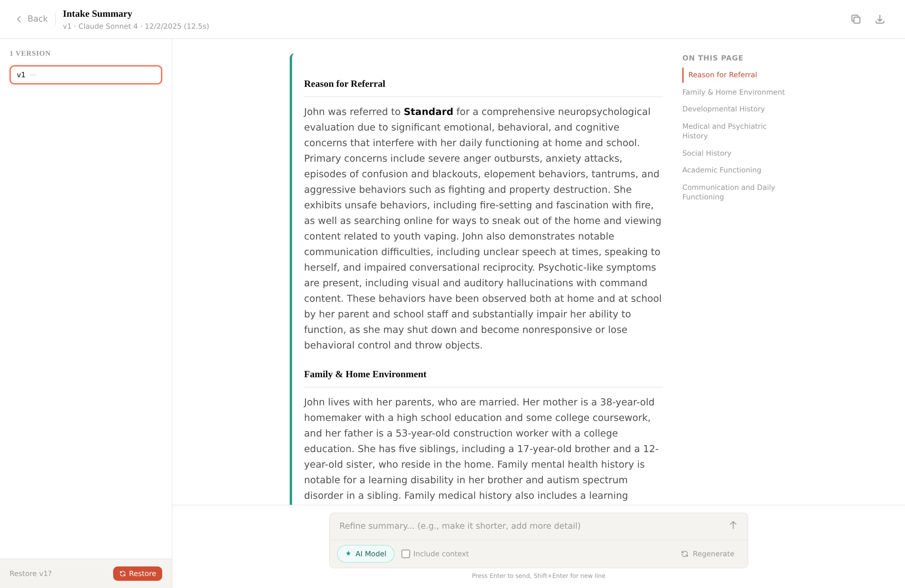
Task: Click the refresh icon inside the Restore button
Action: [122, 574]
